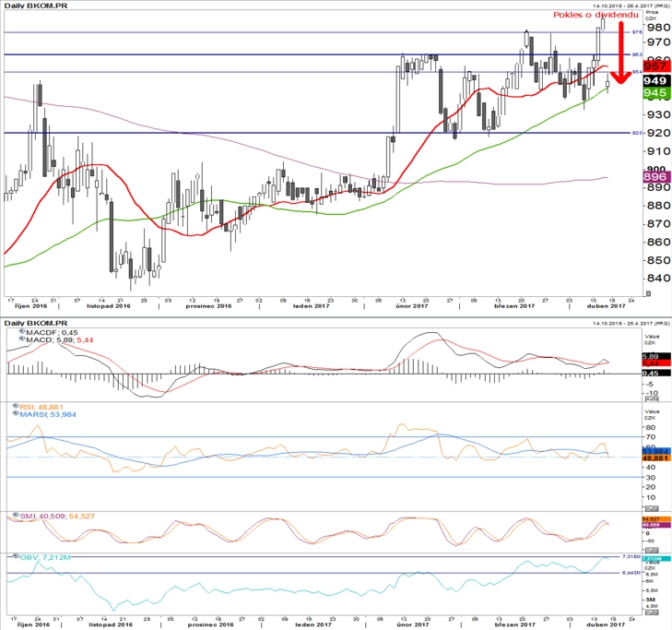The height and width of the screenshot is (630, 672).
Task: Select the green 945 moving average price tag
Action: pyautogui.click(x=656, y=92)
